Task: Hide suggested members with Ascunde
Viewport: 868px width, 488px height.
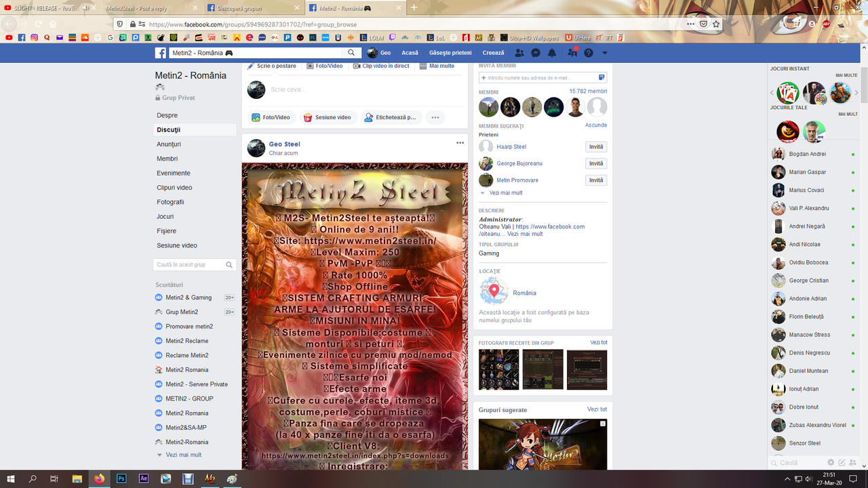Action: [x=596, y=125]
